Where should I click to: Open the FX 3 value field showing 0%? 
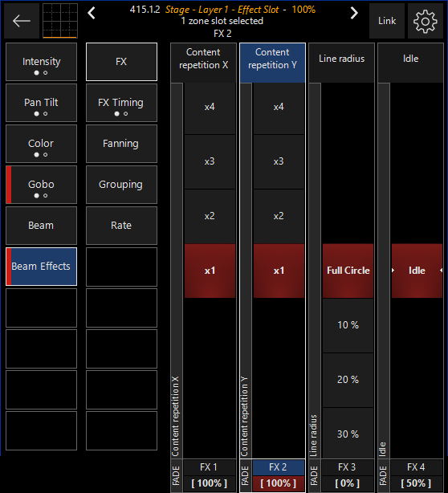(x=348, y=483)
